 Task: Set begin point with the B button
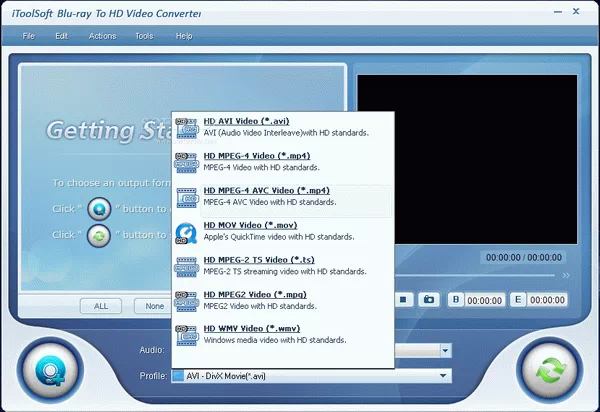(x=456, y=300)
